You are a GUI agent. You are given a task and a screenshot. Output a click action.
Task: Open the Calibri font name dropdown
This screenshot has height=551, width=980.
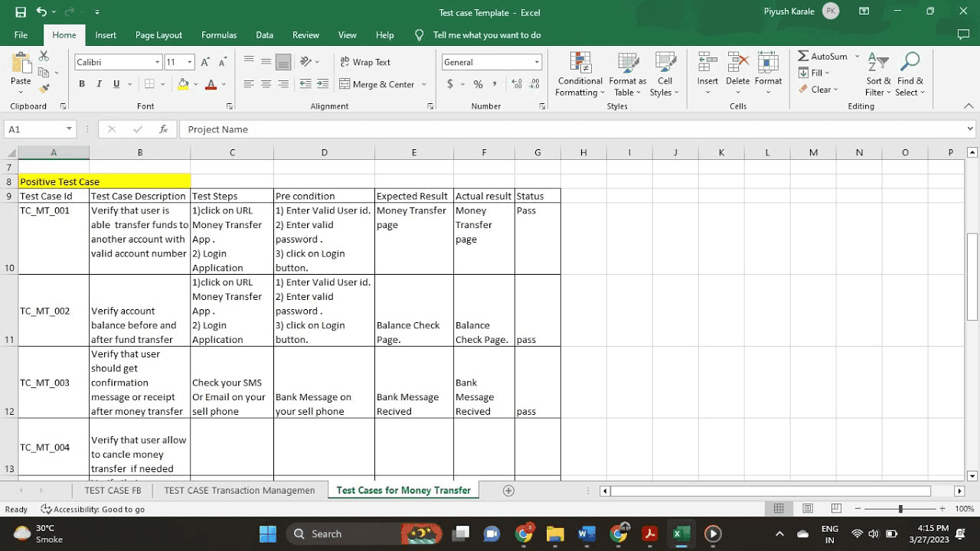pos(158,62)
